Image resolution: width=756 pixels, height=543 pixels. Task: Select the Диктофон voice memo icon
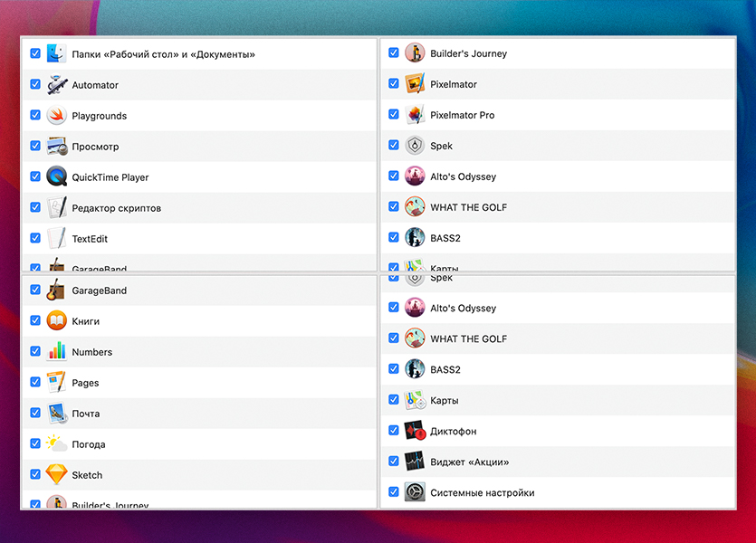(x=415, y=432)
